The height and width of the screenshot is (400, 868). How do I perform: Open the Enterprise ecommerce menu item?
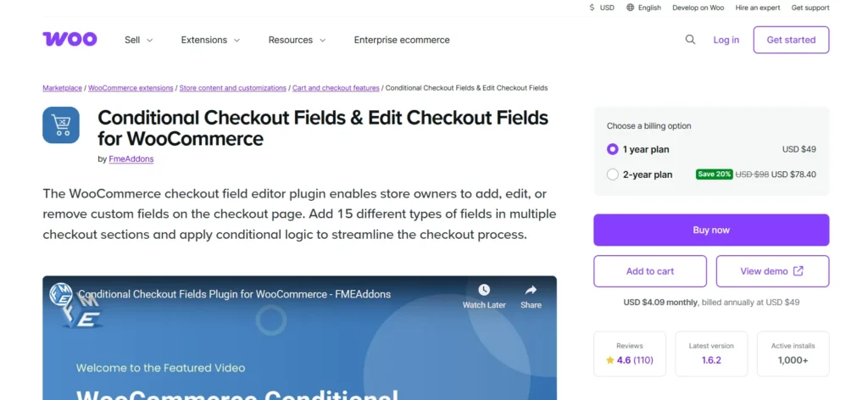(x=402, y=40)
